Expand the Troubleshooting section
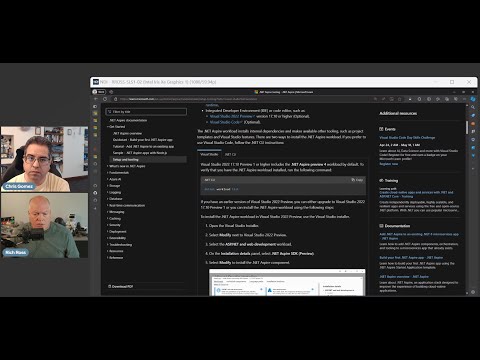Image resolution: width=480 pixels, height=360 pixels. click(x=120, y=244)
